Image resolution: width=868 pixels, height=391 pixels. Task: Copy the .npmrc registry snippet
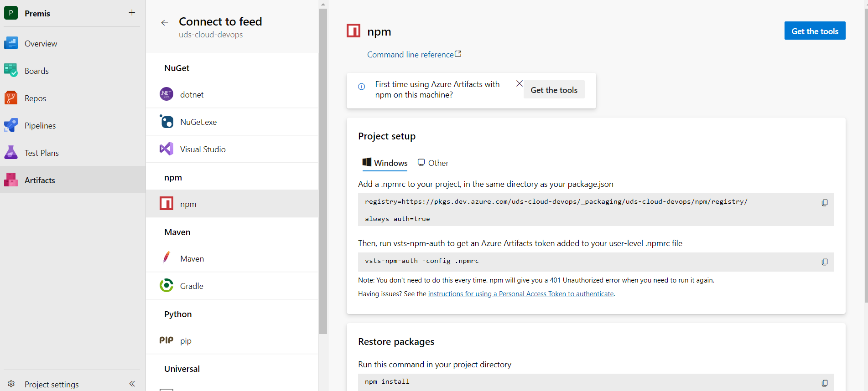pos(824,203)
